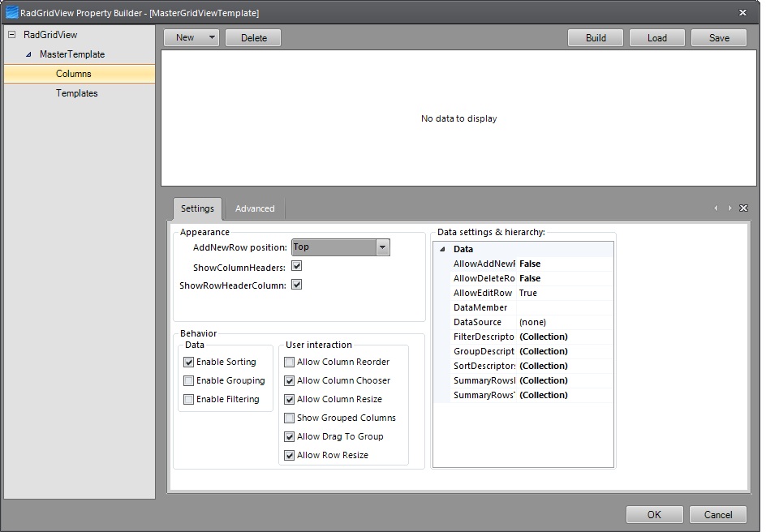Click the Load button
This screenshot has width=766, height=532.
(657, 37)
